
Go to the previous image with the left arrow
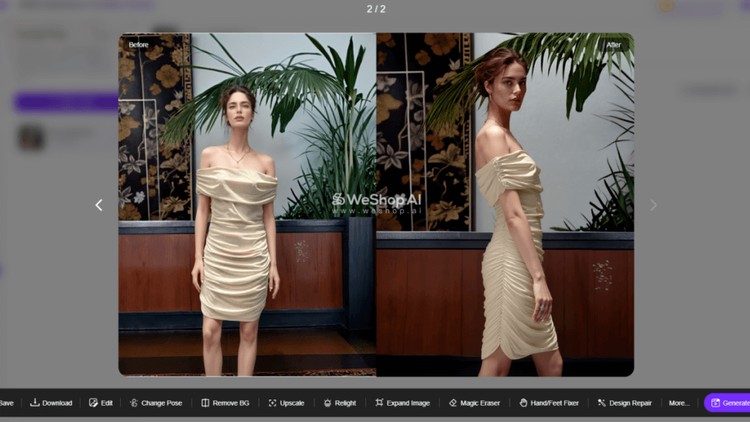(x=99, y=205)
